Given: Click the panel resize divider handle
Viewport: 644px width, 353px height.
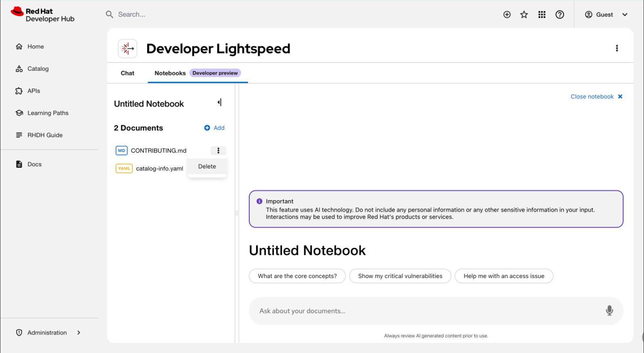Looking at the screenshot, I should [x=237, y=213].
